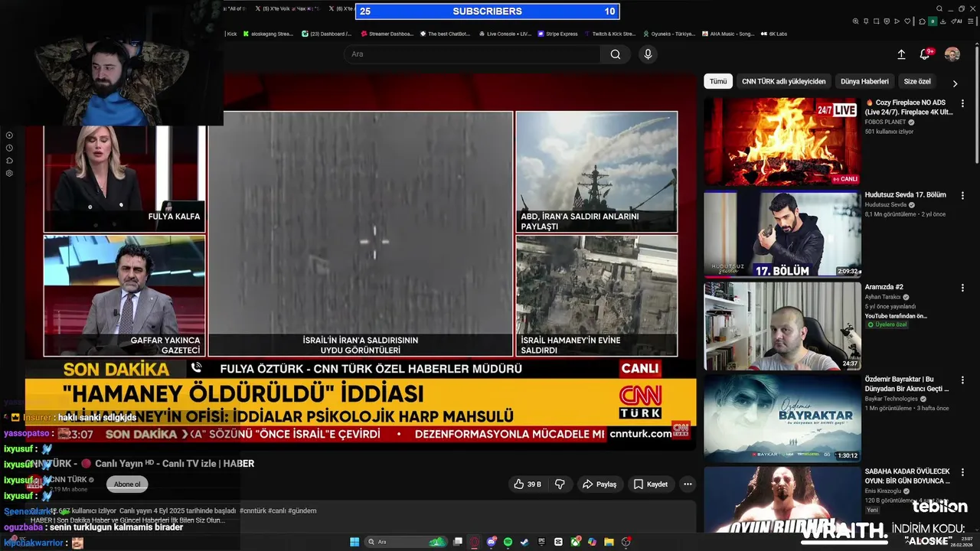Screen dimensions: 980x551
Task: Open Xbox app from the taskbar
Action: [575, 542]
